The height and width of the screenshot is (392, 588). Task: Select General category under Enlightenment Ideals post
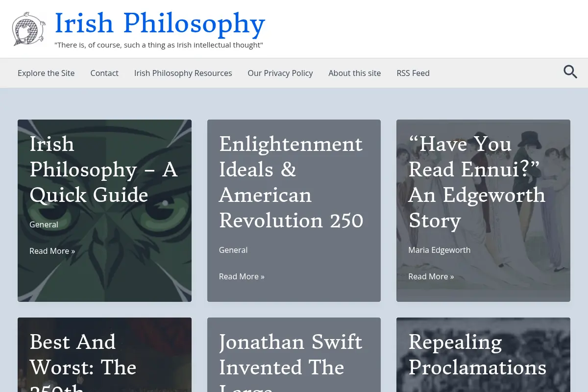[x=233, y=250]
